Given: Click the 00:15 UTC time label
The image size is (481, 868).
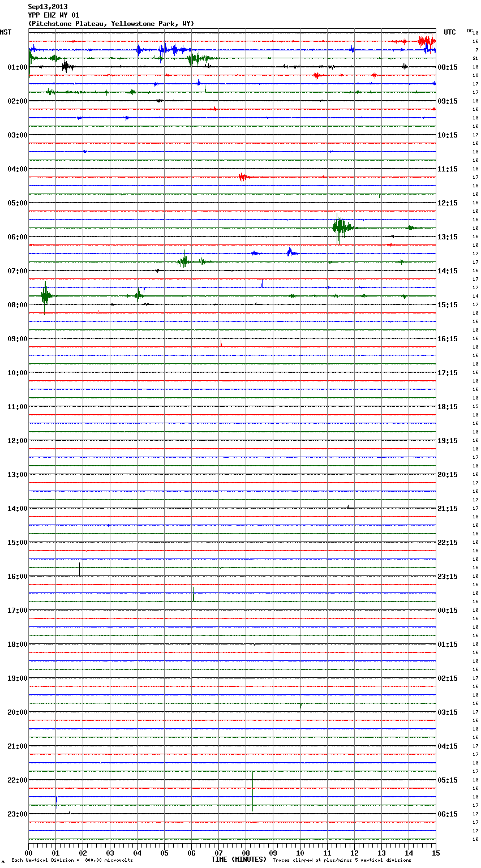Looking at the screenshot, I should click(448, 611).
